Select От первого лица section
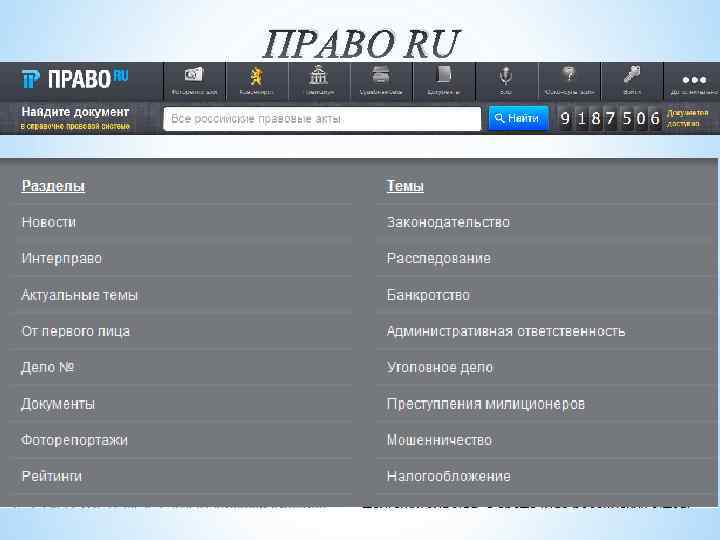720x540 pixels. click(75, 331)
